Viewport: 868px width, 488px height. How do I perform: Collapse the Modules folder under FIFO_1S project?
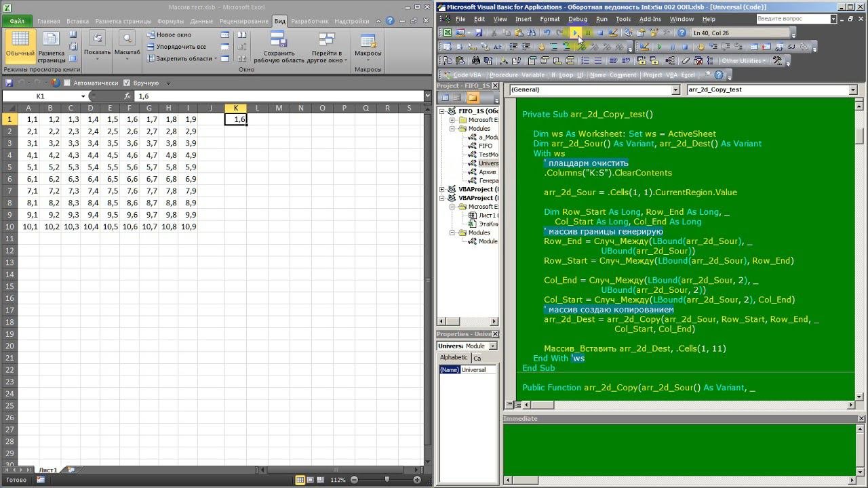point(452,129)
